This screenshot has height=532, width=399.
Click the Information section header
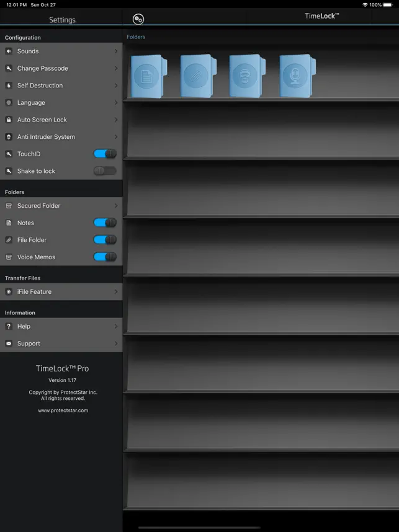tap(20, 313)
